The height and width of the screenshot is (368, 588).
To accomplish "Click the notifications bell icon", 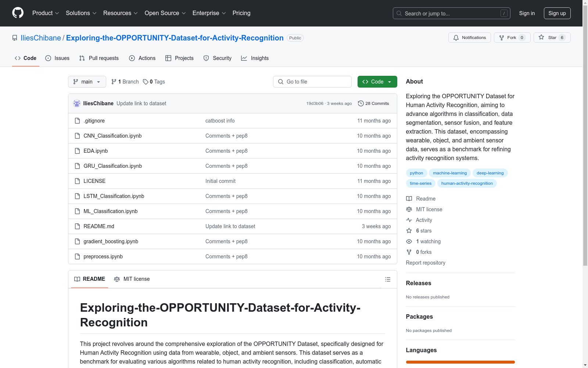I will pos(456,38).
